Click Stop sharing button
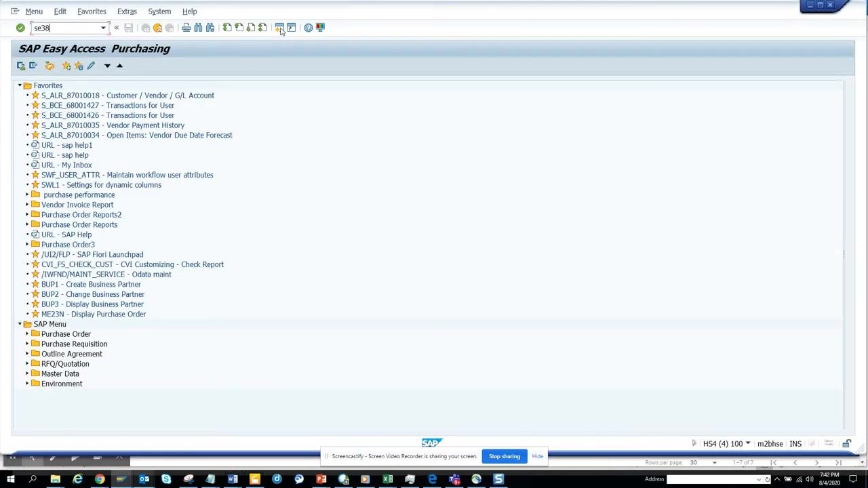868x488 pixels. 505,456
